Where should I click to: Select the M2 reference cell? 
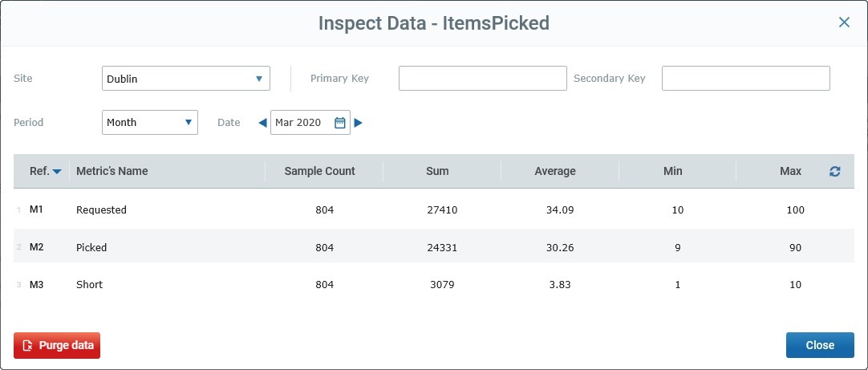(37, 247)
